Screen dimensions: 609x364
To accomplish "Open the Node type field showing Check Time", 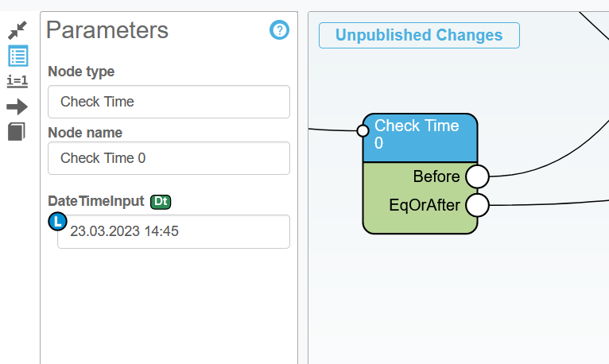I will coord(169,102).
